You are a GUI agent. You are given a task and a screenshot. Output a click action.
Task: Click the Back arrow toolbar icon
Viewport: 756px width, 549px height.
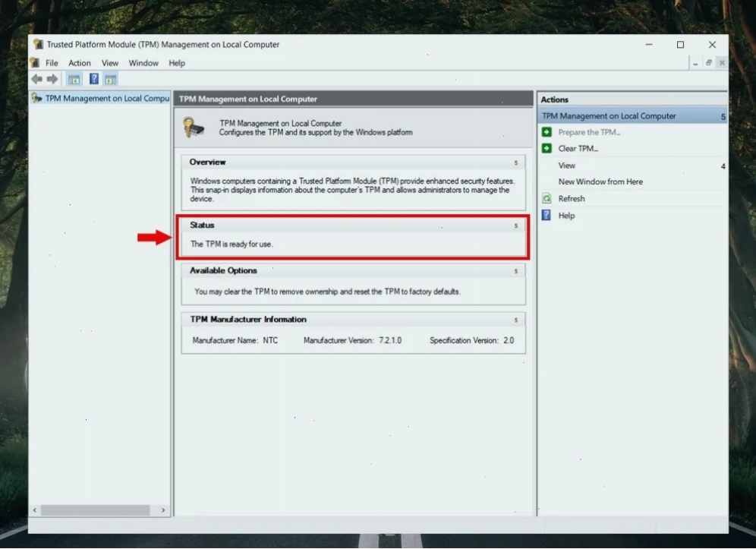pos(36,79)
